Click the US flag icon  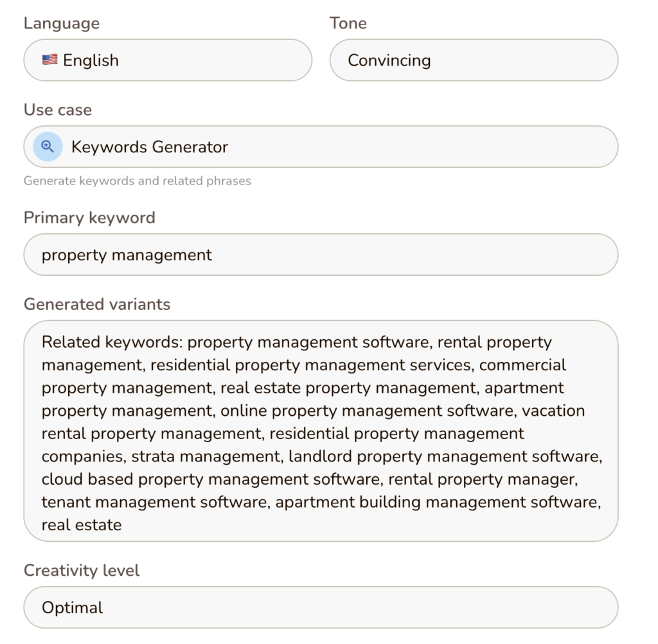(50, 60)
